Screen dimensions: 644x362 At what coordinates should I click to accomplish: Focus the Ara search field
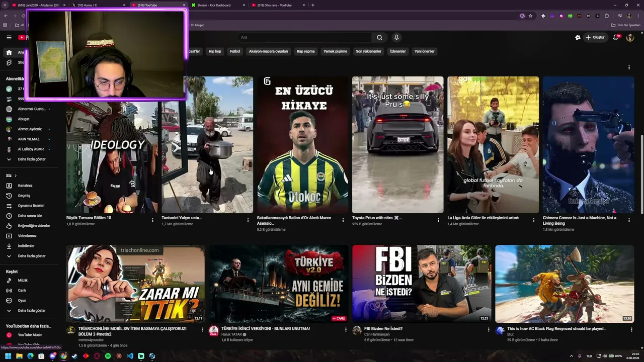pos(304,37)
